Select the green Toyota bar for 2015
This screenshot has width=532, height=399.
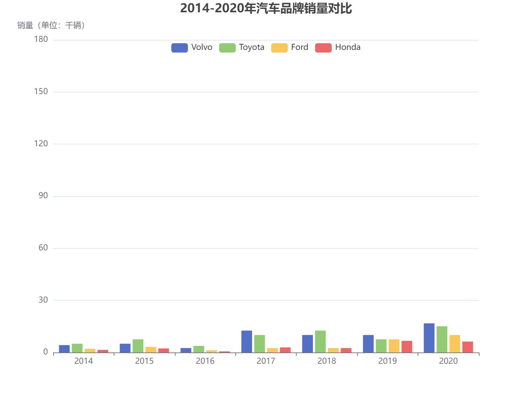pyautogui.click(x=138, y=346)
